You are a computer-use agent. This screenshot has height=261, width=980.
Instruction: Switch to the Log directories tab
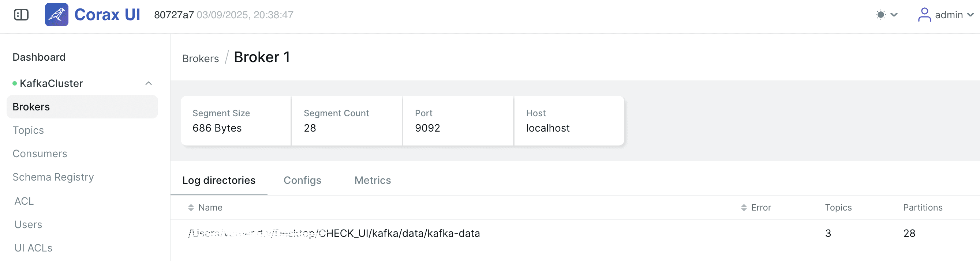[x=219, y=180]
